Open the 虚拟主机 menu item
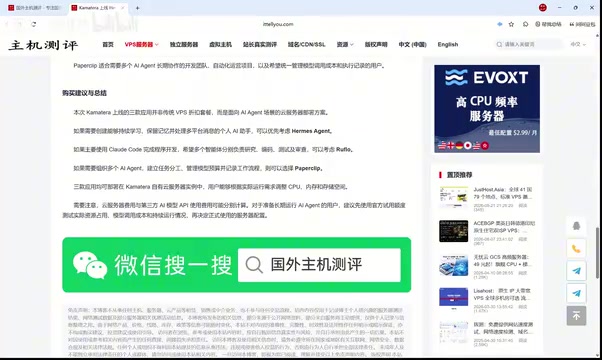 pyautogui.click(x=220, y=45)
